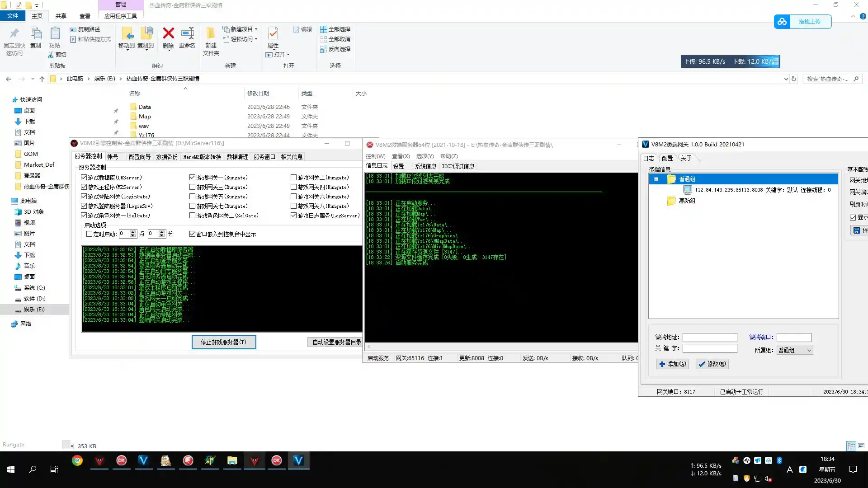Toggle 游戏网关一(Rungate) checkbox

click(192, 178)
